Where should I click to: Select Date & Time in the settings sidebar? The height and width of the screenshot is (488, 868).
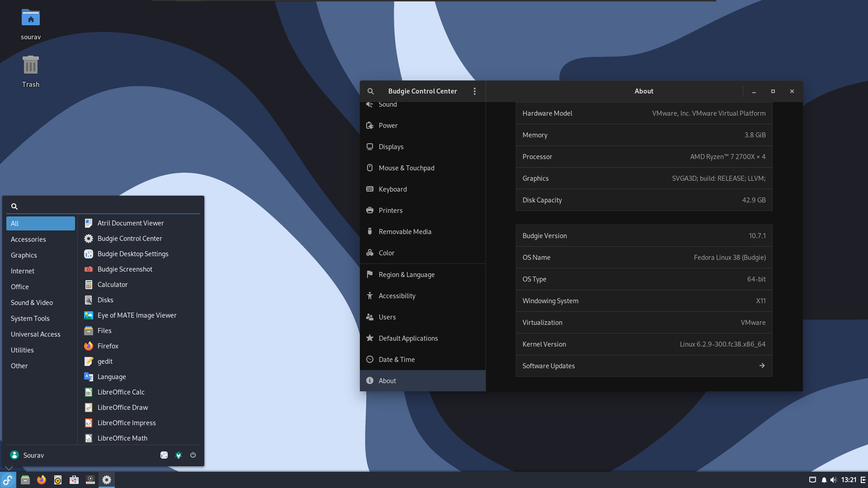(x=396, y=359)
